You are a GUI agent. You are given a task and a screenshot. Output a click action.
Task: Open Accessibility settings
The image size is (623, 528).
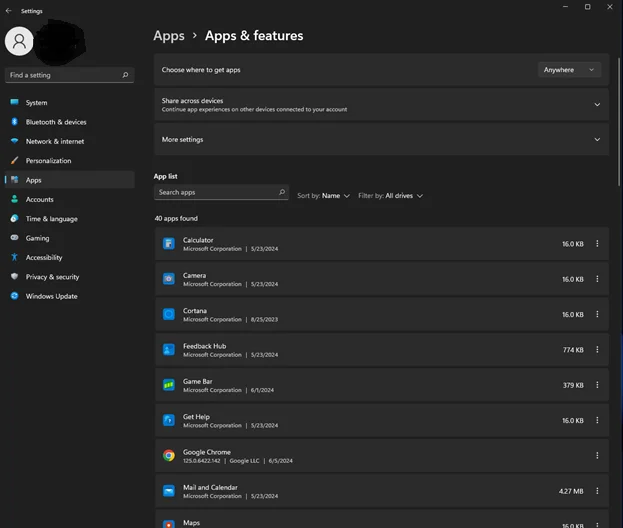tap(70, 257)
